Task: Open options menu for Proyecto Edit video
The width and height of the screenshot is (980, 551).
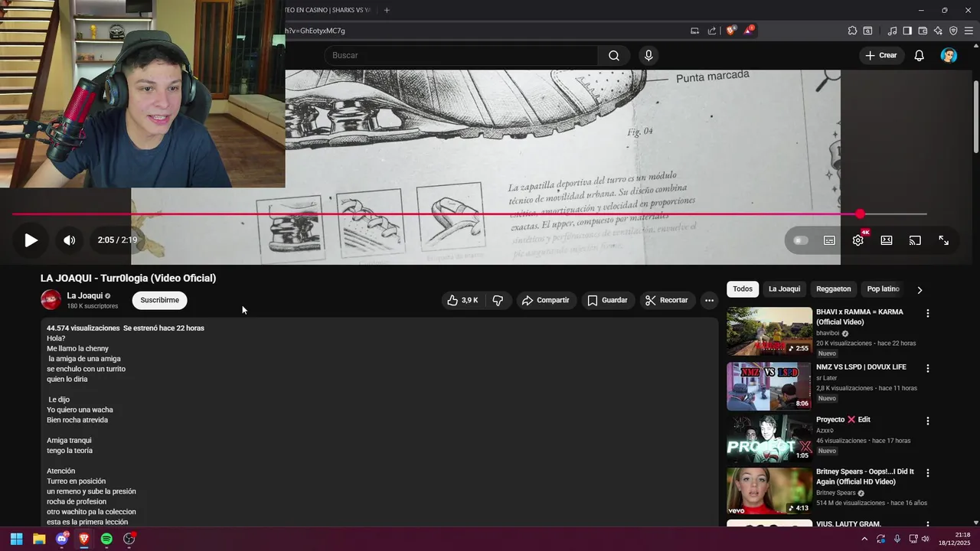Action: (x=928, y=421)
